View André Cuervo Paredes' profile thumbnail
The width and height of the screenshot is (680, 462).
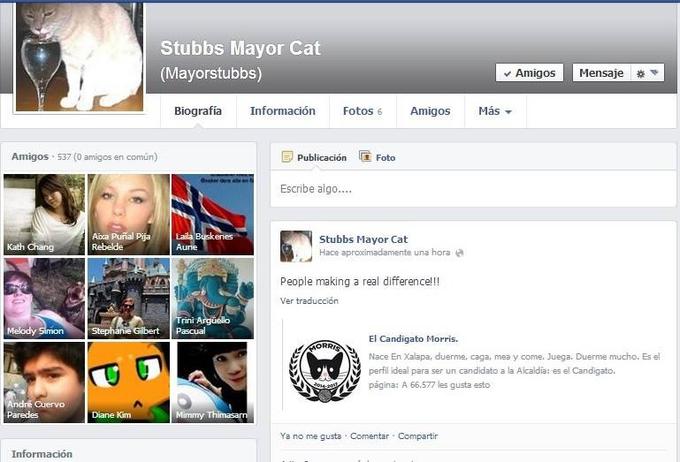tap(44, 382)
